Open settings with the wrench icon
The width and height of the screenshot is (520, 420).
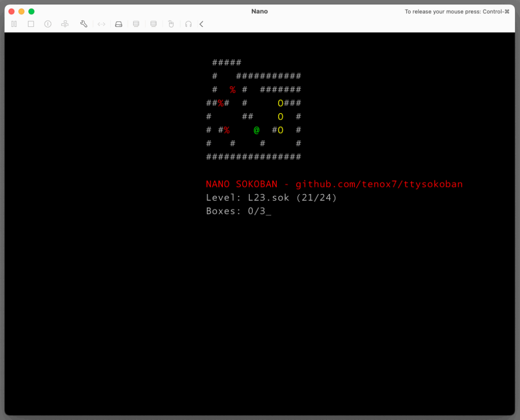84,24
